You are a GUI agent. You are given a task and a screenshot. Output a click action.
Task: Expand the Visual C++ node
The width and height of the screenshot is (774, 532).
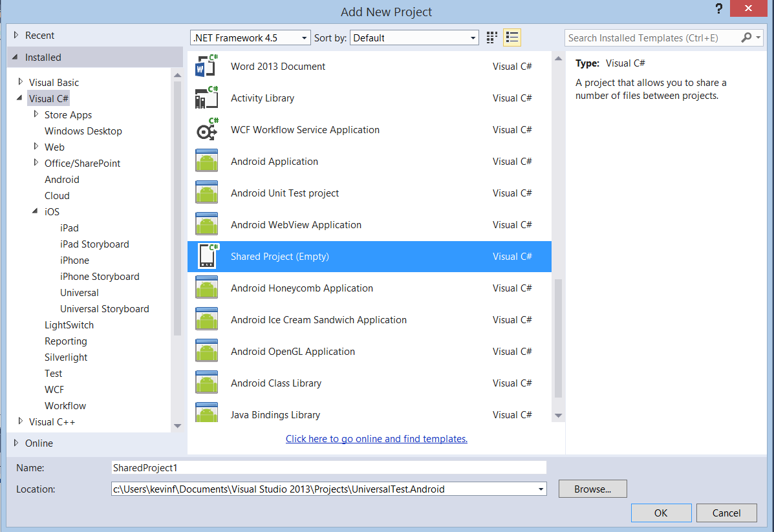tap(20, 421)
